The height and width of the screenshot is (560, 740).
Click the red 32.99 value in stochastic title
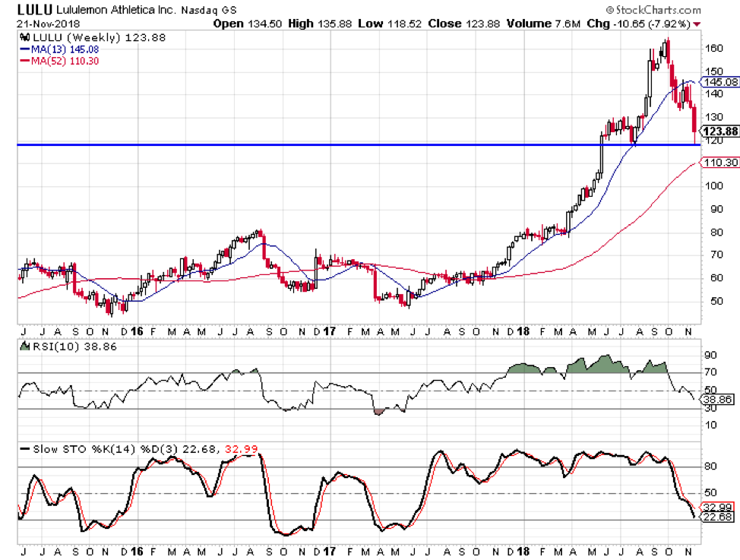(242, 449)
